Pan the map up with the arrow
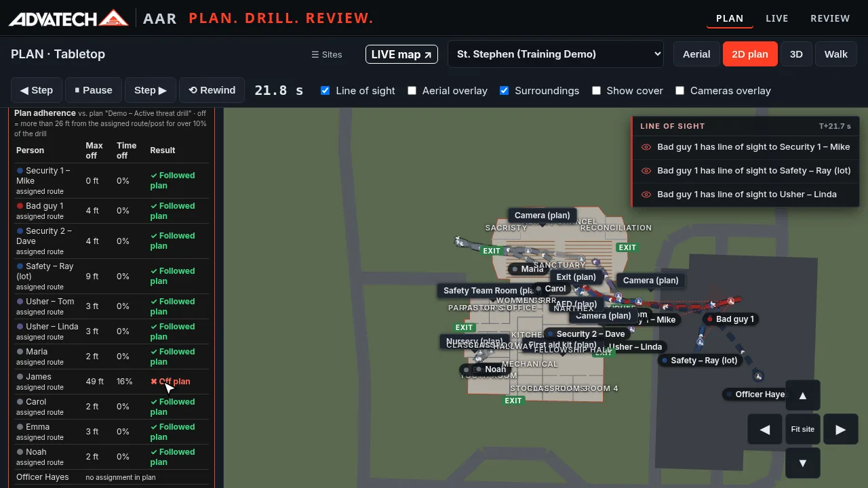The image size is (868, 488). 803,396
